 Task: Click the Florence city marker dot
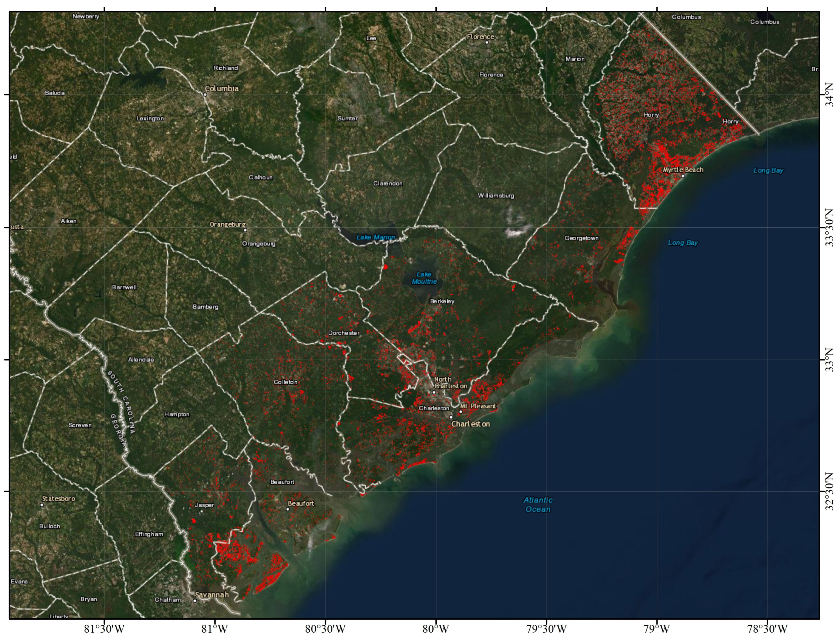[487, 42]
